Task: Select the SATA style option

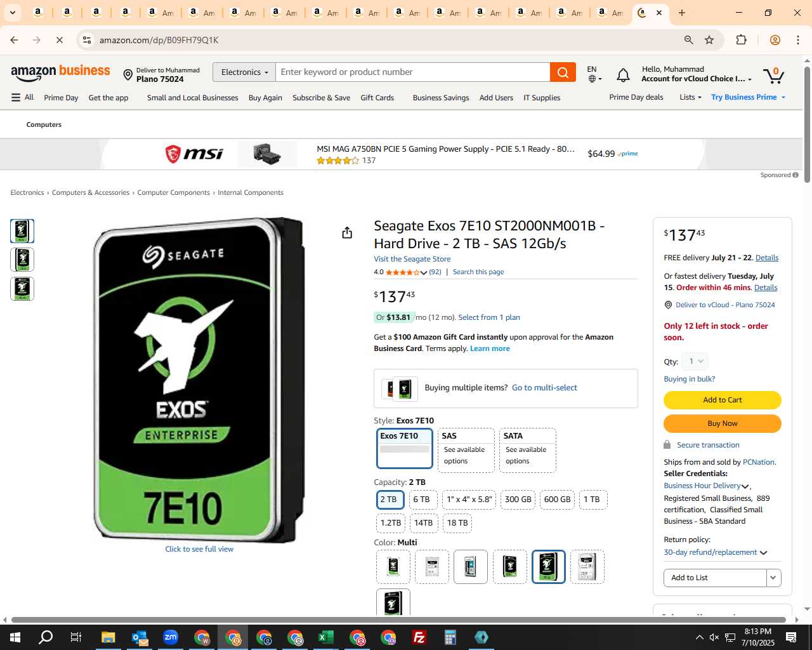Action: click(528, 450)
